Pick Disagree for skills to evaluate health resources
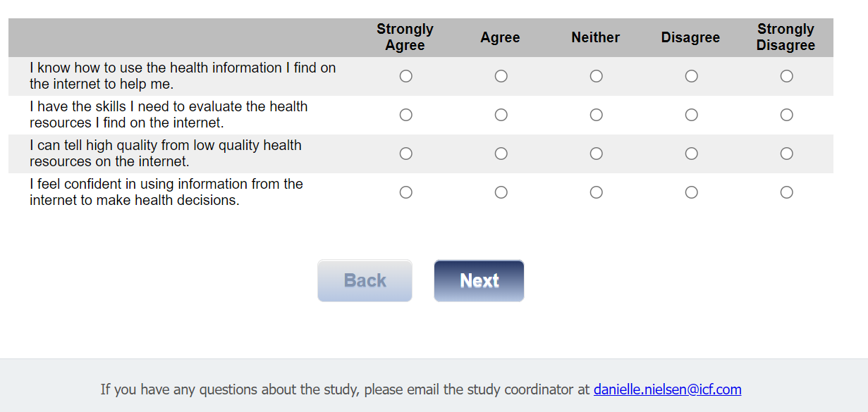Viewport: 868px width, 412px height. (x=691, y=115)
